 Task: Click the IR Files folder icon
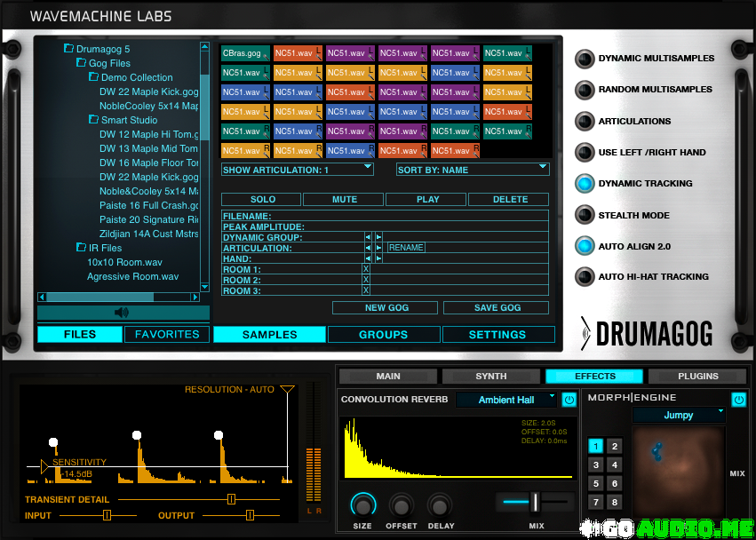pyautogui.click(x=82, y=247)
